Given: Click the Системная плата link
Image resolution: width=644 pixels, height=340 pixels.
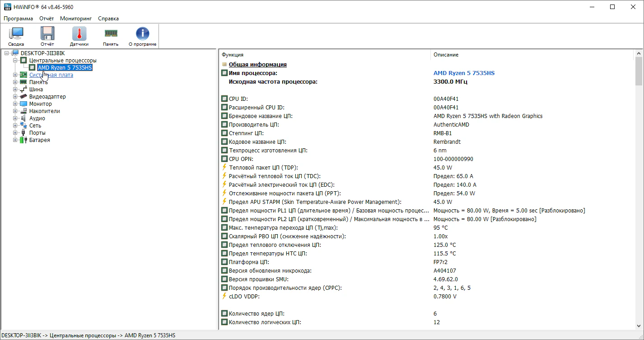Looking at the screenshot, I should [51, 75].
